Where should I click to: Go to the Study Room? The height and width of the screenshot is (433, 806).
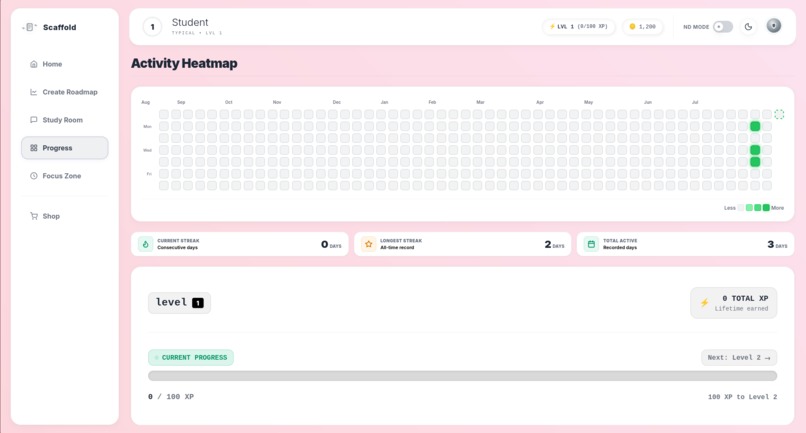pos(65,120)
